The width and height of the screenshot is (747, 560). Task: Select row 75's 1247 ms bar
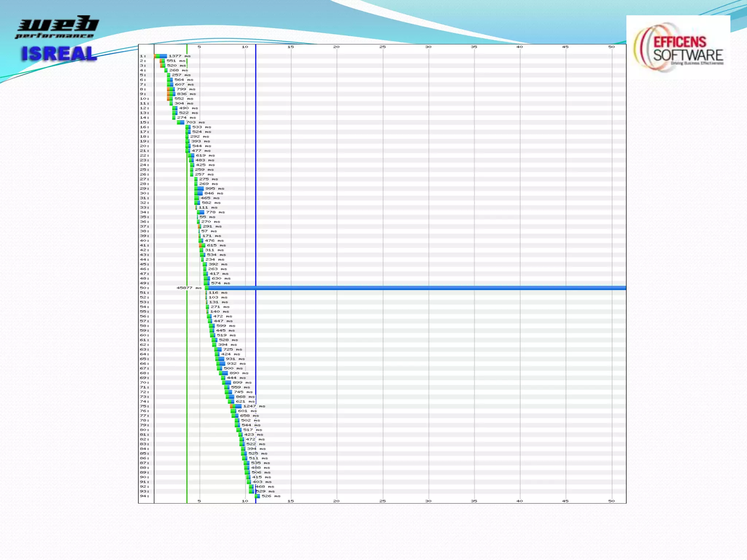coord(236,406)
